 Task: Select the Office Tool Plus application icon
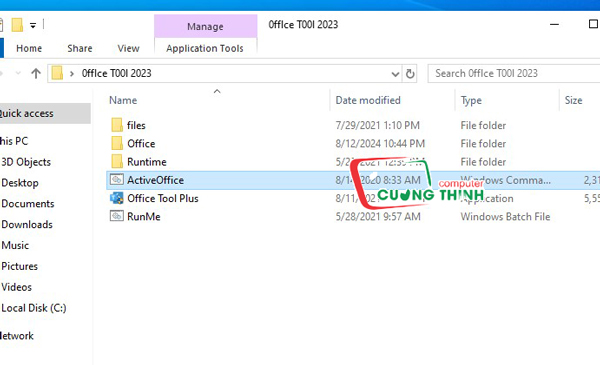(x=117, y=198)
